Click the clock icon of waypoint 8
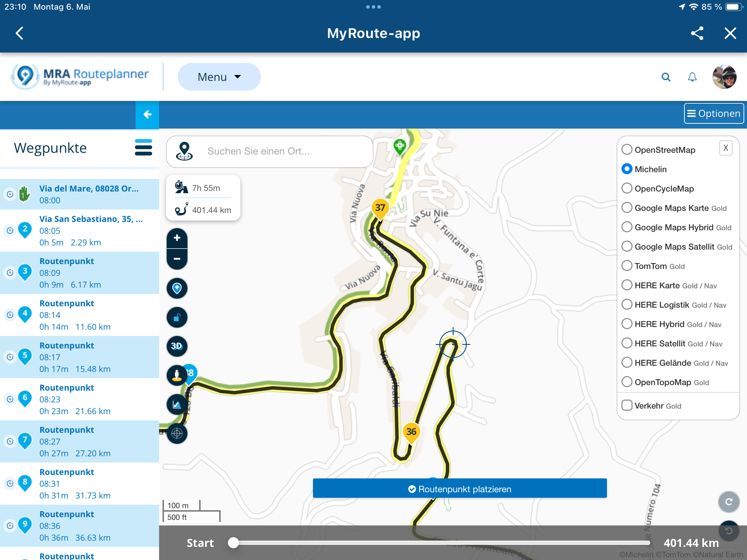Image resolution: width=747 pixels, height=560 pixels. coord(10,483)
